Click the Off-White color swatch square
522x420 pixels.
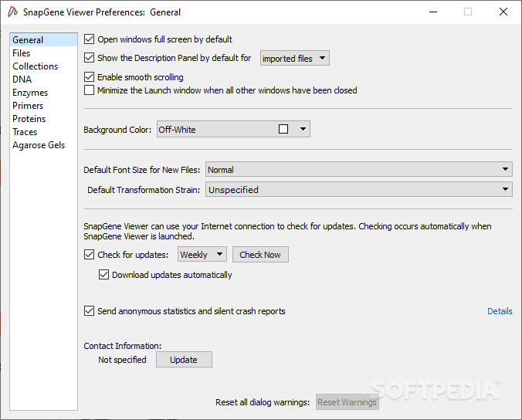pos(283,129)
